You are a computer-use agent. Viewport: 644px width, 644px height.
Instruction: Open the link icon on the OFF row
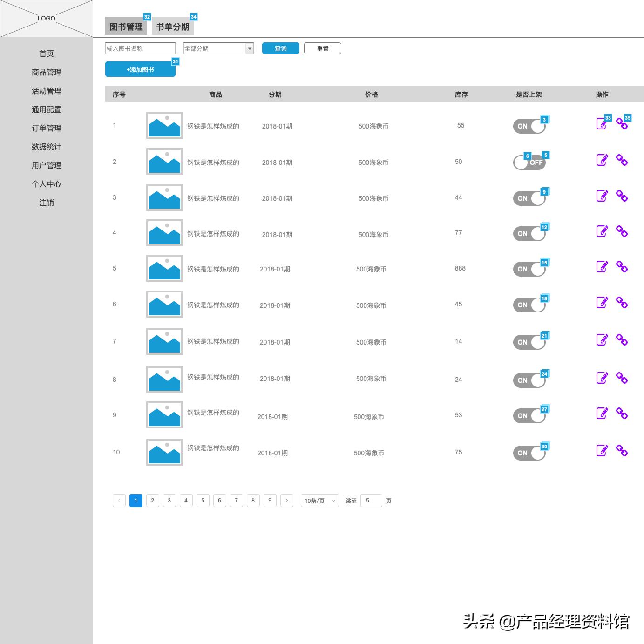(x=623, y=160)
